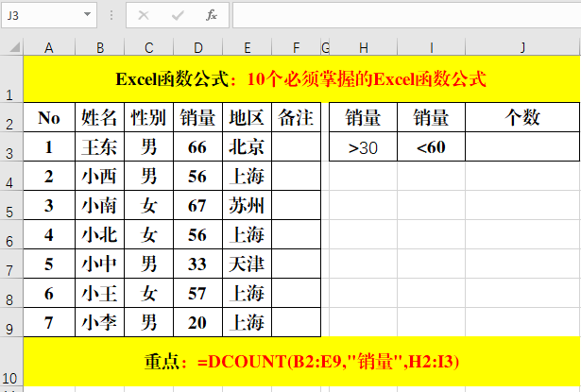Expand the Name Box dropdown arrow
The image size is (581, 392).
tap(87, 14)
